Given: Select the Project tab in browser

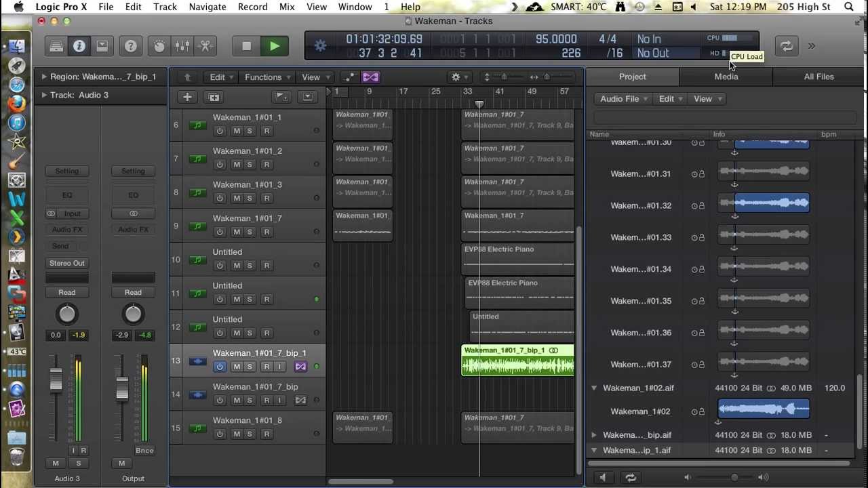Looking at the screenshot, I should [x=632, y=77].
